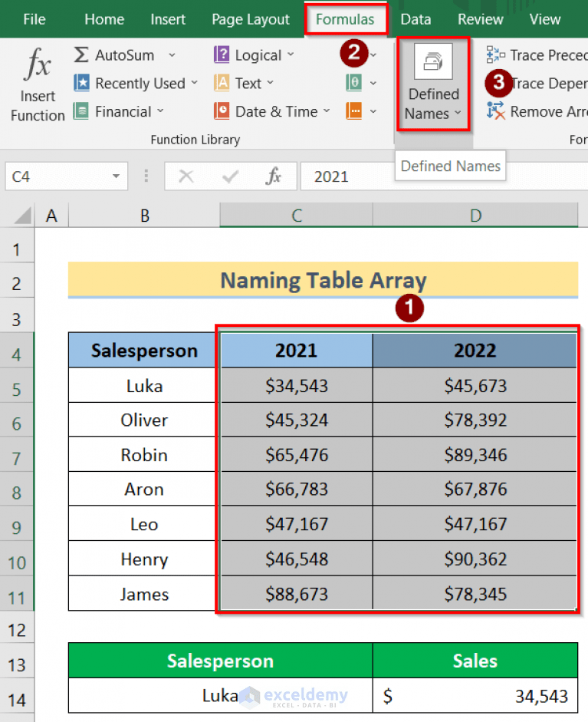Click the Insert Function fx icon
Image resolution: width=588 pixels, height=722 pixels.
[x=38, y=63]
